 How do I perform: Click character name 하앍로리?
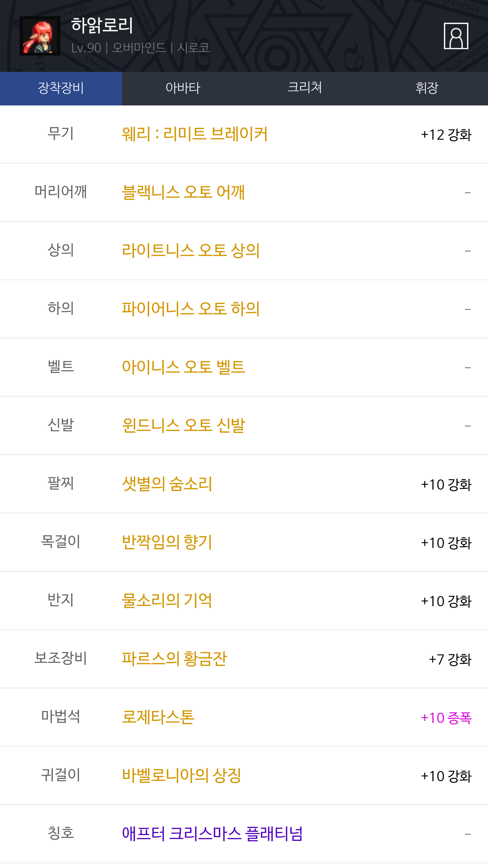[102, 26]
